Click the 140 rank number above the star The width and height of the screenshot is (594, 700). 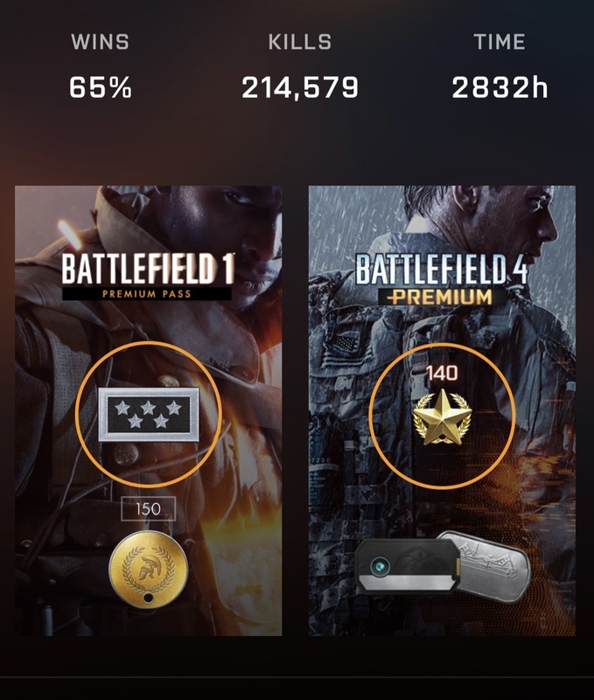point(442,374)
